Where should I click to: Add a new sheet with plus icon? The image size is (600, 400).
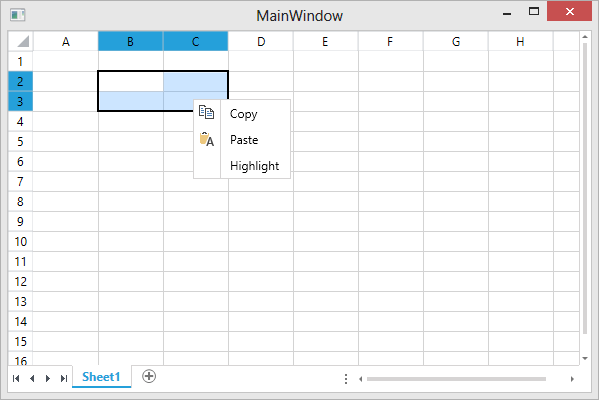(149, 376)
